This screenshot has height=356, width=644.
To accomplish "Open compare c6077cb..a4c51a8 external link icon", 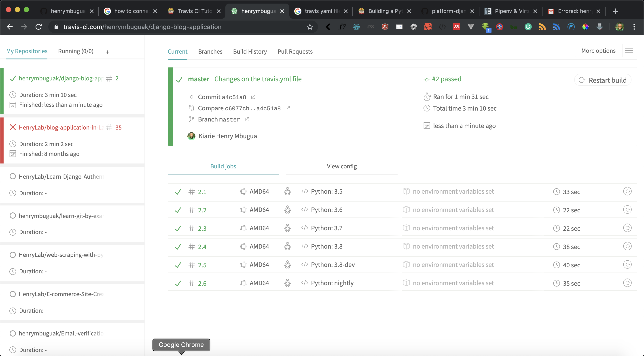I will click(288, 108).
